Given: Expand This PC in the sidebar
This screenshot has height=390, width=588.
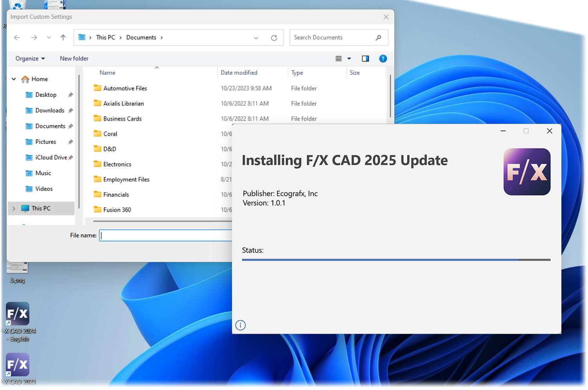Looking at the screenshot, I should 13,208.
